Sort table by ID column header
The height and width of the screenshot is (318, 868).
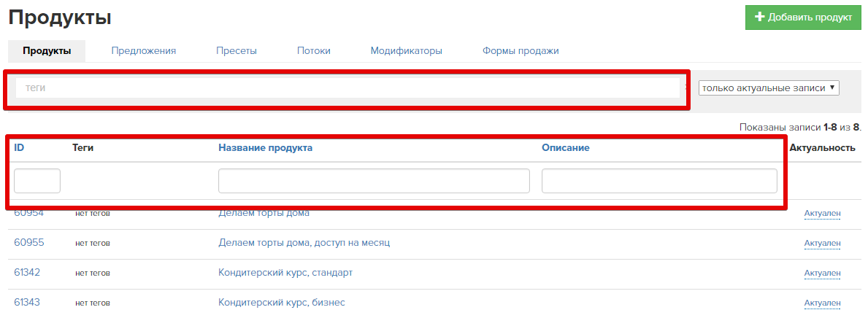coord(19,147)
